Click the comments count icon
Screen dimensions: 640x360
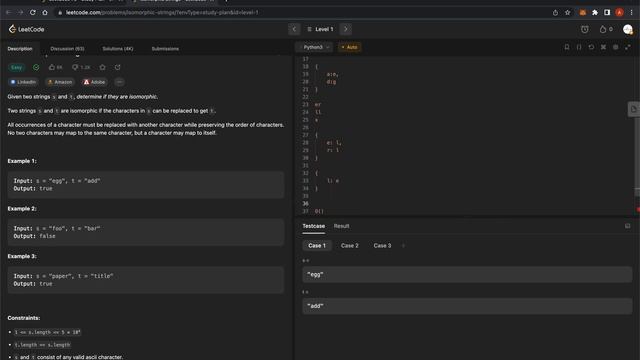point(81,67)
